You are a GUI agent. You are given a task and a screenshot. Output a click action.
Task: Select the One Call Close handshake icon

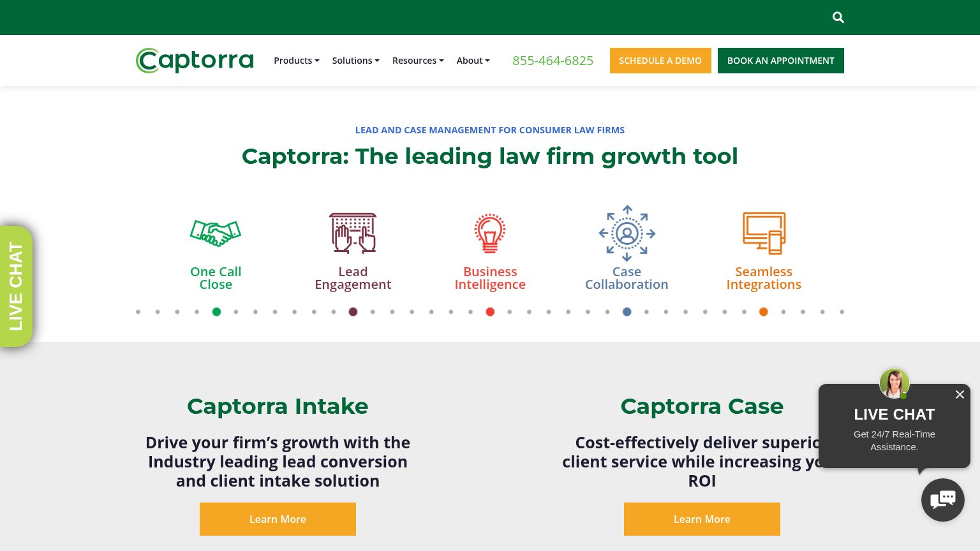(216, 233)
